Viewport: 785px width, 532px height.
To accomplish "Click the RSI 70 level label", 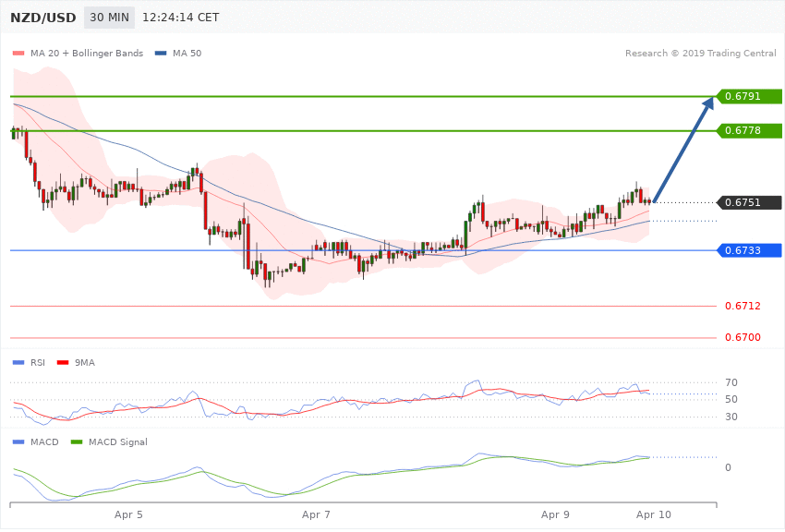I will click(x=731, y=383).
